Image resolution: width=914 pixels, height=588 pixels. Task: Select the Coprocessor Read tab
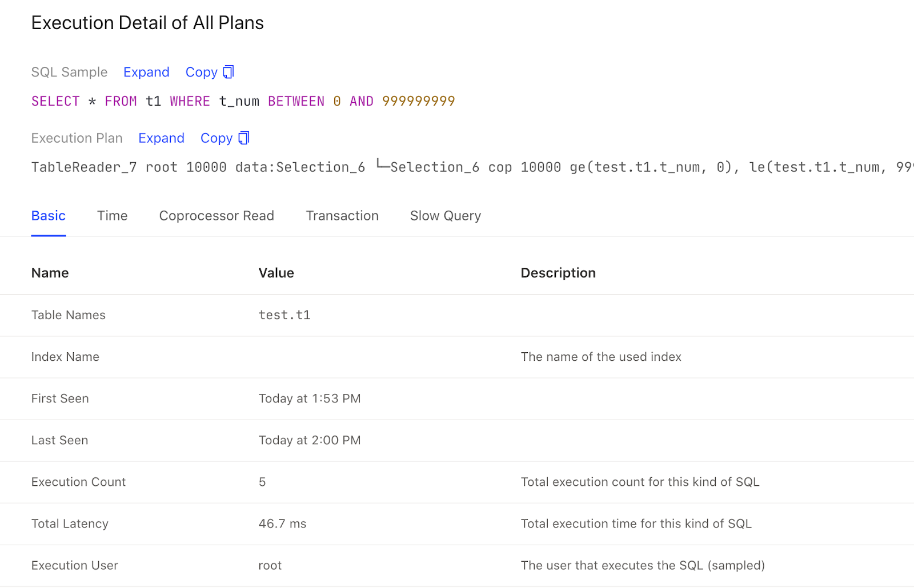pyautogui.click(x=217, y=216)
